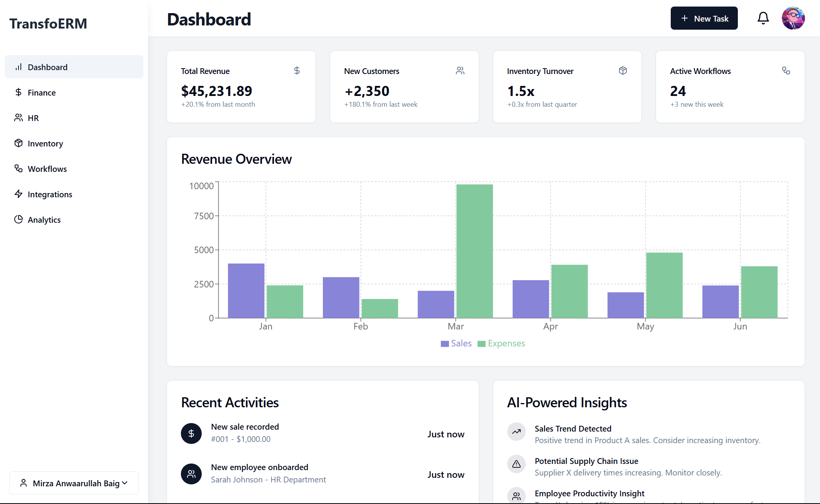Screen dimensions: 820x504
Task: Click the TransfoERM logo text
Action: (48, 24)
